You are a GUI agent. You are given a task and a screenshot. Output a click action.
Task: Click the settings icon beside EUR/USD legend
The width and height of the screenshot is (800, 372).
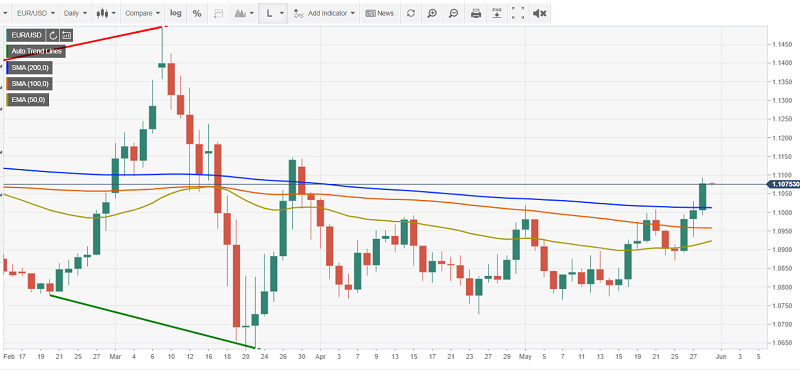66,35
